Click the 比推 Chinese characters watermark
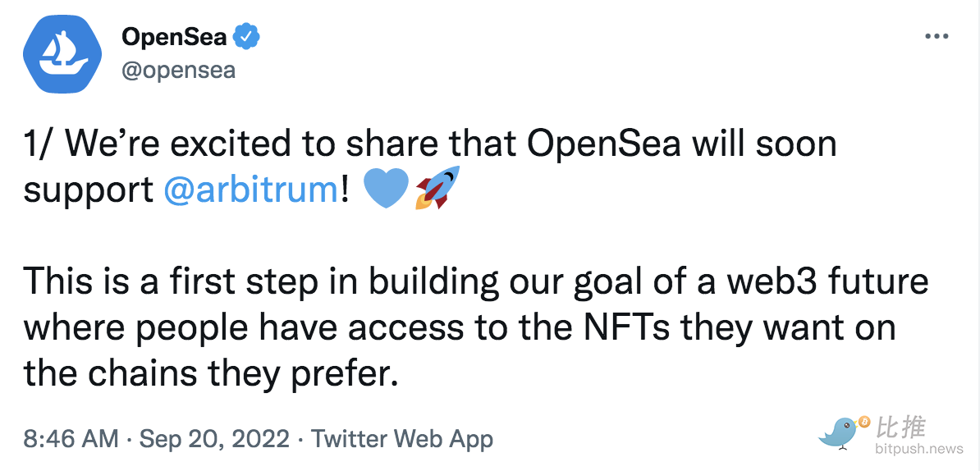Image resolution: width=980 pixels, height=471 pixels. [x=901, y=428]
